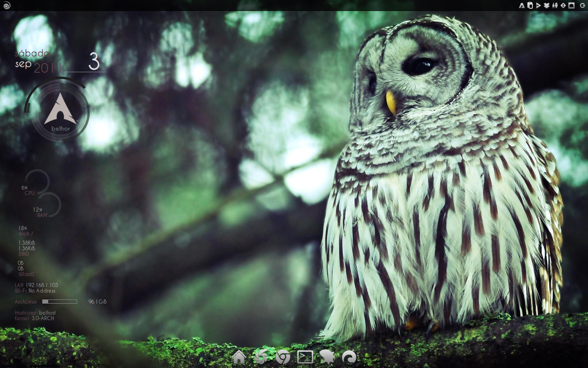The width and height of the screenshot is (588, 368).
Task: Click the date number '3'
Action: pos(94,62)
